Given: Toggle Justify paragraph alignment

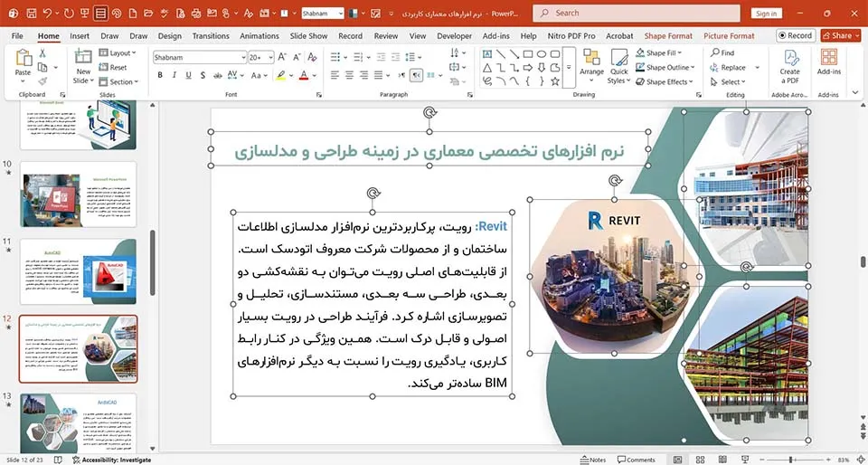Looking at the screenshot, I should pyautogui.click(x=378, y=75).
